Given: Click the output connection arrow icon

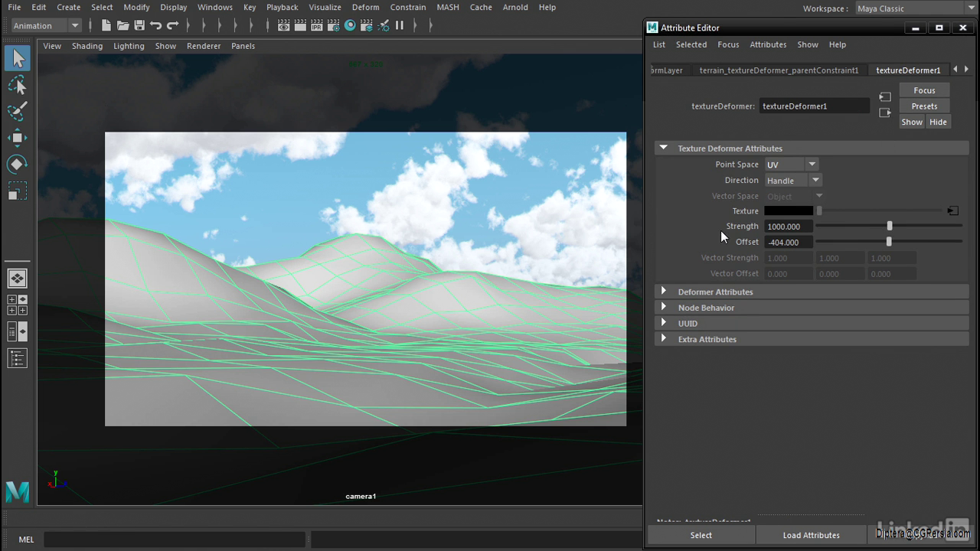Looking at the screenshot, I should pyautogui.click(x=885, y=112).
